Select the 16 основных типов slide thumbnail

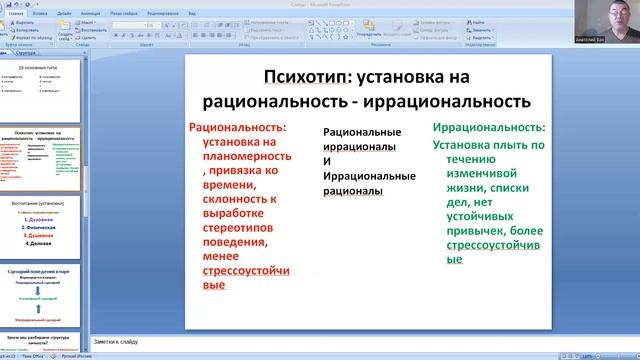[40, 91]
